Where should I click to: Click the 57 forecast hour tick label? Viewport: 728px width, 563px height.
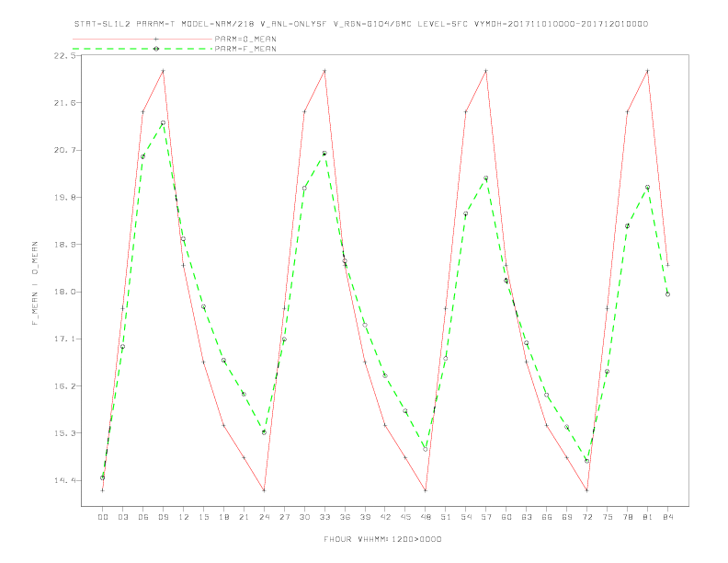[486, 517]
